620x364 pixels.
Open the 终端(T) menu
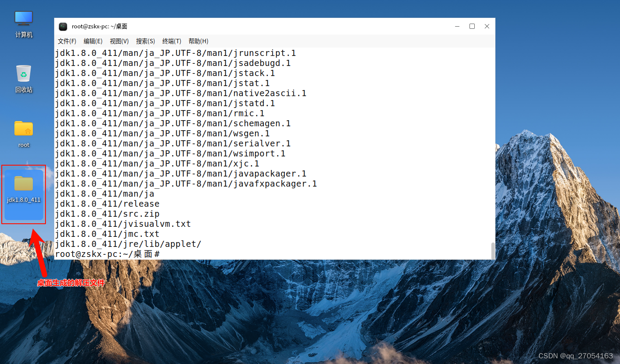[x=172, y=41]
